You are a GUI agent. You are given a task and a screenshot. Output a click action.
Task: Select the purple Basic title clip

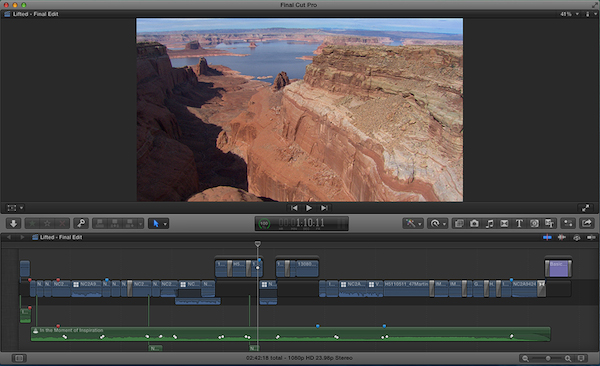(x=558, y=269)
